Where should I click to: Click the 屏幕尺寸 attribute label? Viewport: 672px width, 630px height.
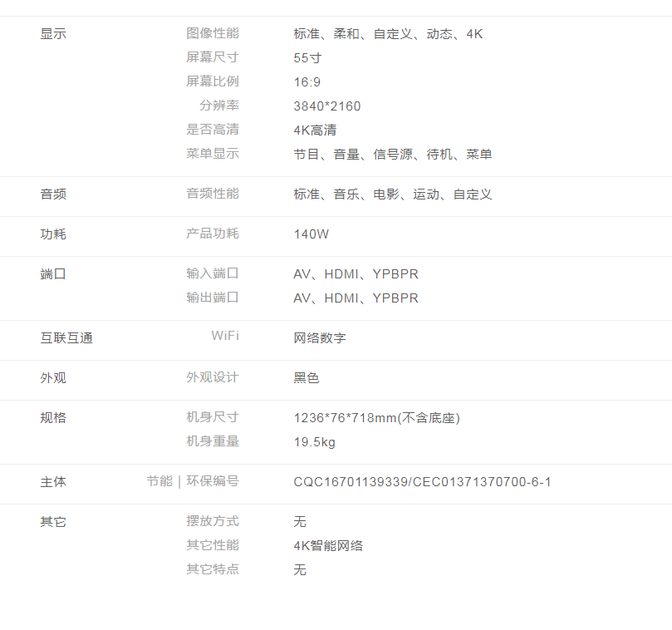212,57
